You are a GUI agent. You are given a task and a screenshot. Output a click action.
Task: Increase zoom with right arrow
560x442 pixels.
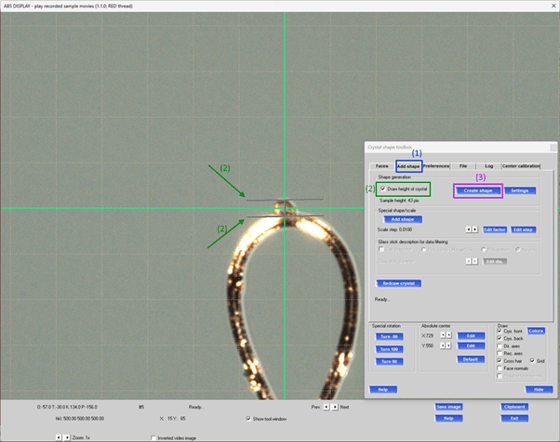point(67,437)
